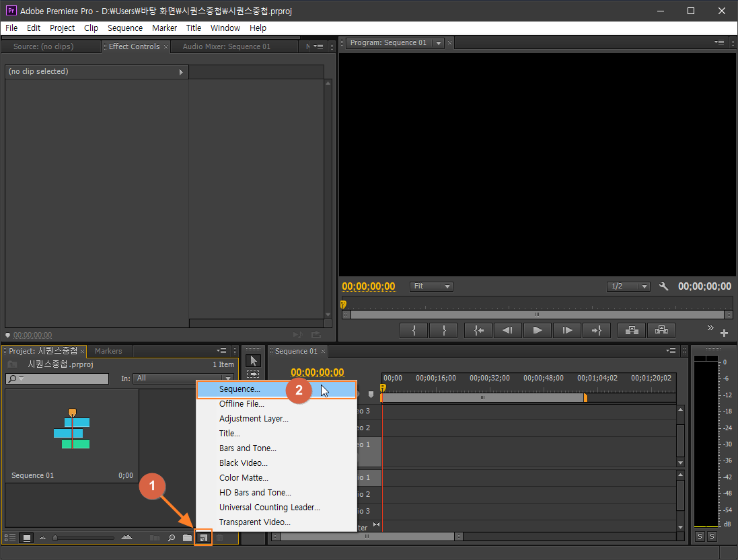738x560 pixels.
Task: Toggle the left channel Solo button
Action: click(700, 536)
